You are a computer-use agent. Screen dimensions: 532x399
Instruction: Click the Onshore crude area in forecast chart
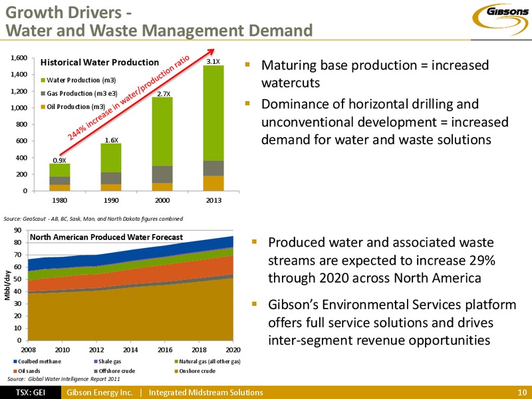130,315
